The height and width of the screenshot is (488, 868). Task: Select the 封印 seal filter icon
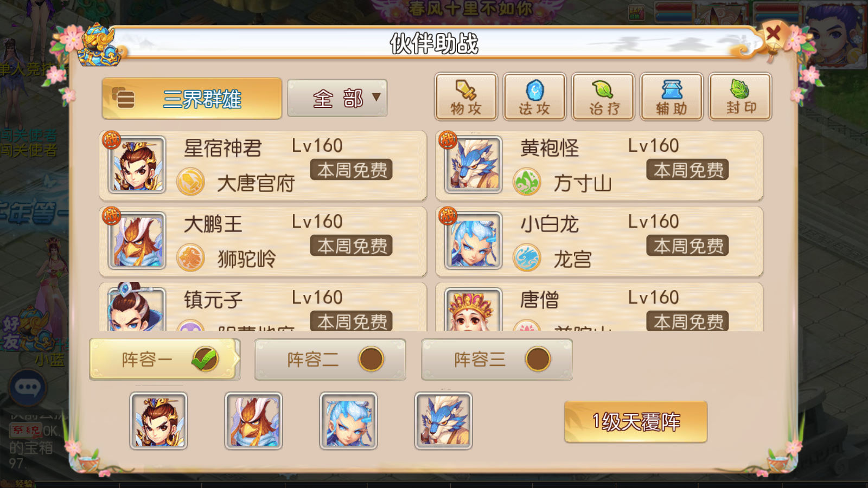point(740,97)
